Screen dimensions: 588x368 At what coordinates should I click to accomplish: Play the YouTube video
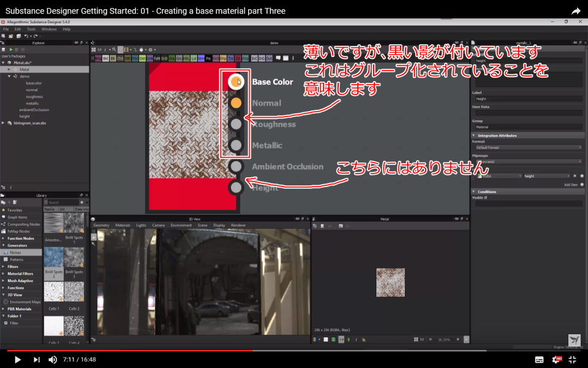(17, 359)
